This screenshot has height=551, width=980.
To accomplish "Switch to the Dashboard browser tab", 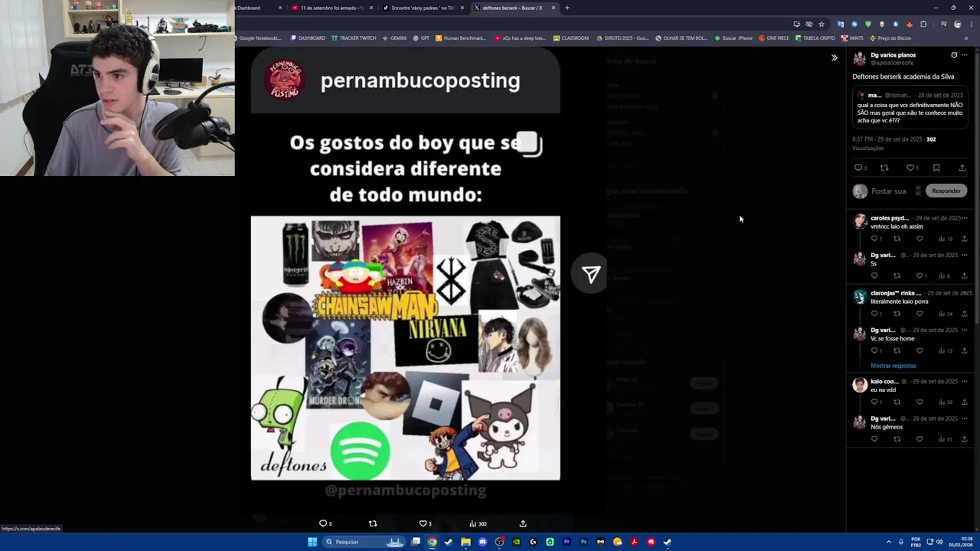I will (x=259, y=8).
